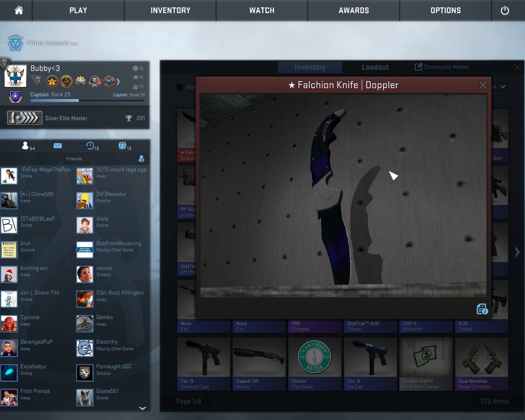This screenshot has height=420, width=525.
Task: Select friend Cyclone
Action: pos(37,323)
